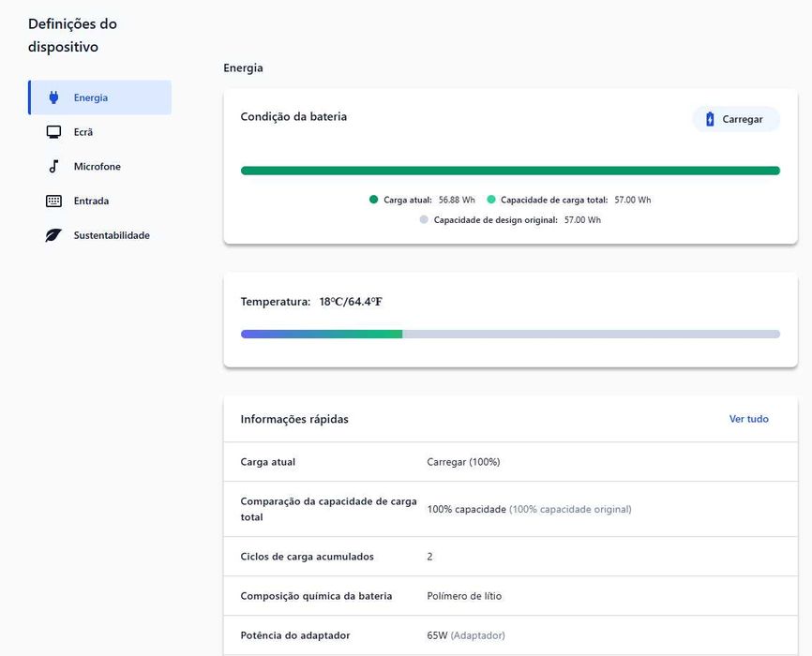Click the keyboard icon for Entrada
The height and width of the screenshot is (656, 812).
coord(53,201)
